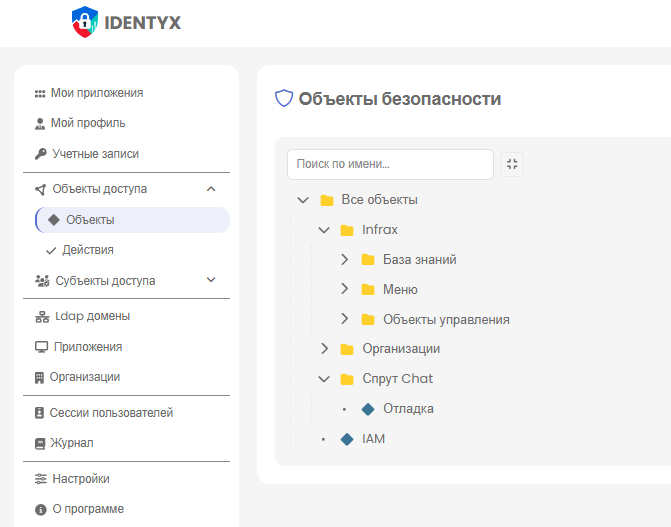The image size is (671, 527).
Task: Open the Журнал sidebar item
Action: click(x=71, y=443)
